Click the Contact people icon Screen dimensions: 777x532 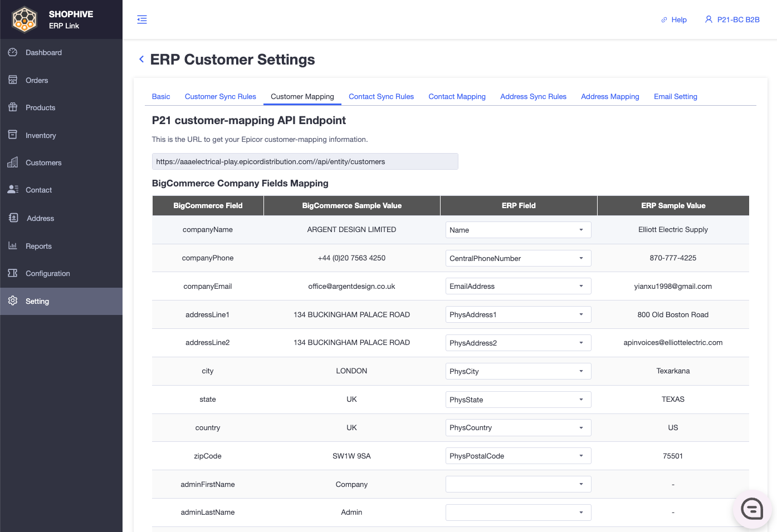coord(13,189)
